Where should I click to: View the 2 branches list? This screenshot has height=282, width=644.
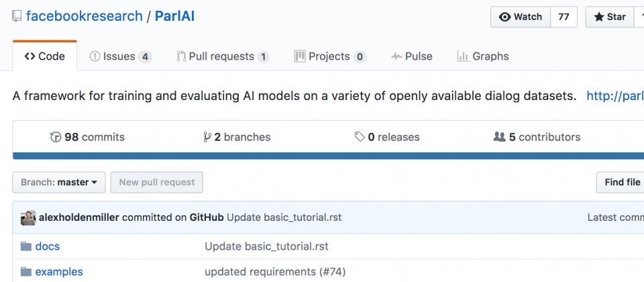(x=237, y=137)
